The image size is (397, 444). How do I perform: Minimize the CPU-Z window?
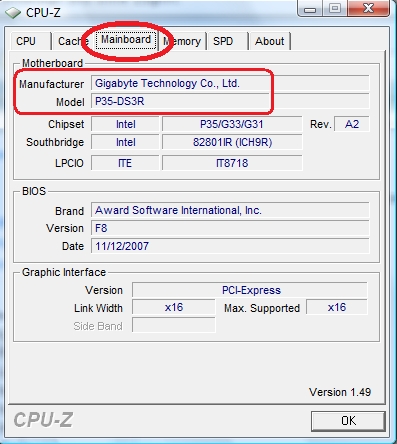click(310, 9)
